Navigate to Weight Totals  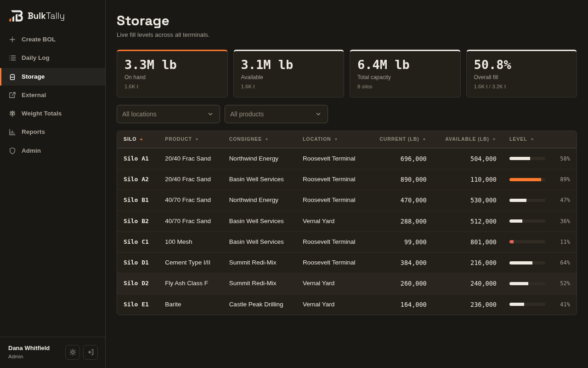tap(53, 114)
